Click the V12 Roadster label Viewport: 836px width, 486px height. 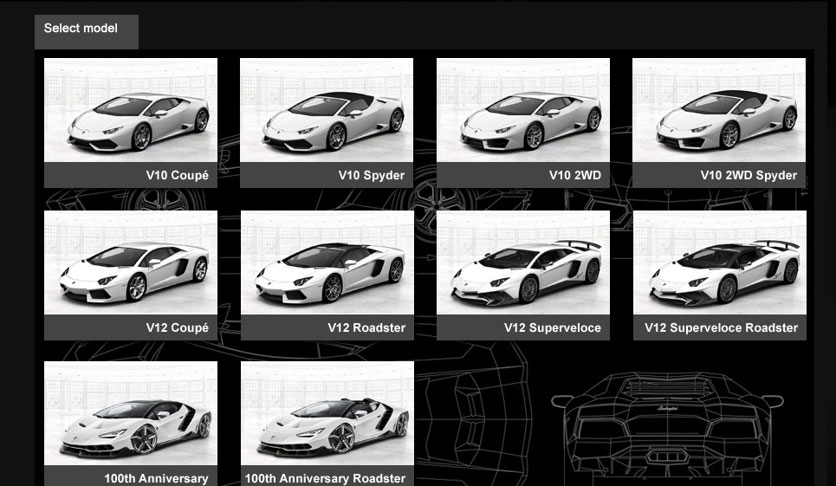[x=366, y=328]
